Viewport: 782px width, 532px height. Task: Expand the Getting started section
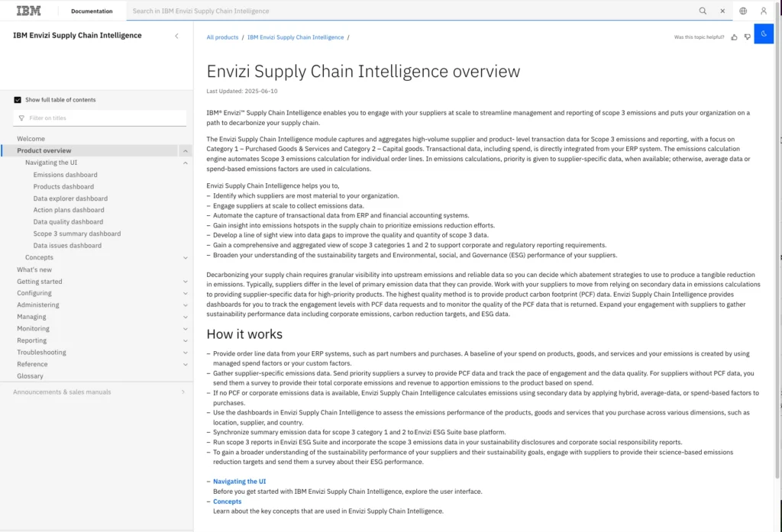coord(186,282)
